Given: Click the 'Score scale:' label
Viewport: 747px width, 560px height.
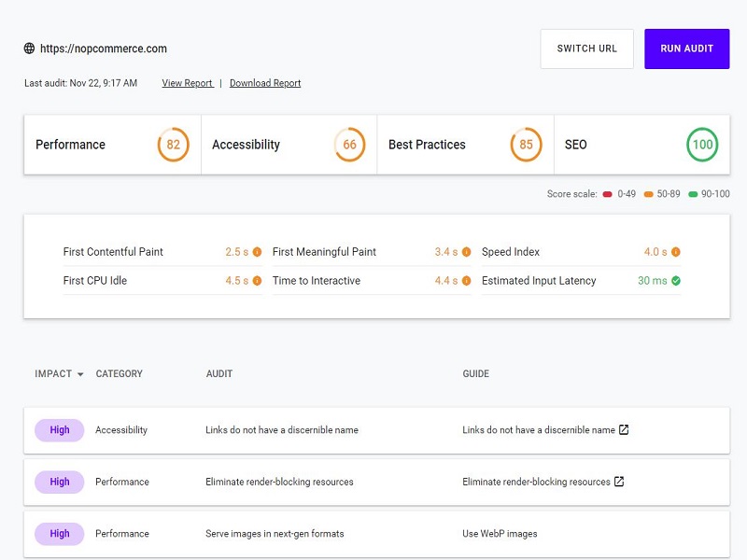Looking at the screenshot, I should [571, 194].
